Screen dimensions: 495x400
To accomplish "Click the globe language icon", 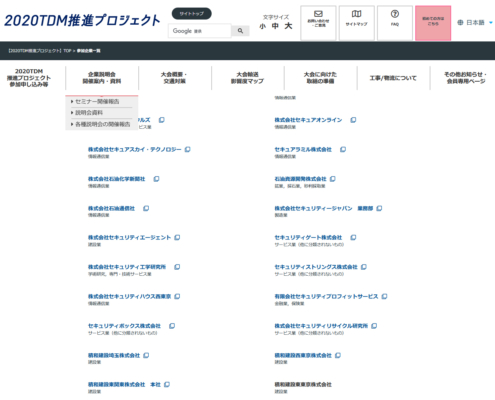I will click(x=460, y=22).
